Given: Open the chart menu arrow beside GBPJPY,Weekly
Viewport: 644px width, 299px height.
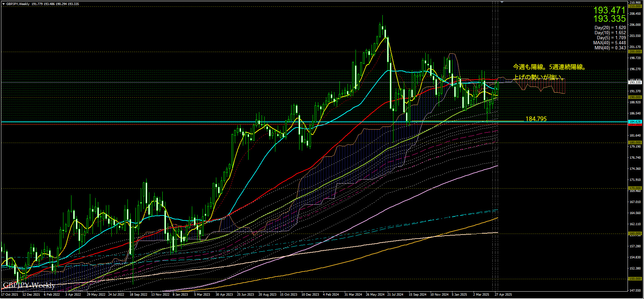Looking at the screenshot, I should pos(3,4).
